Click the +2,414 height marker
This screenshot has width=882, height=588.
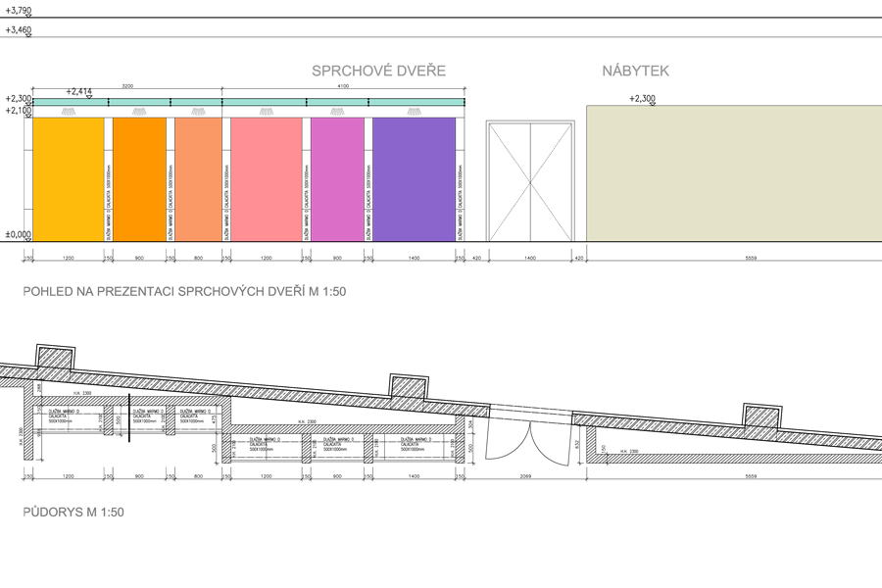[78, 92]
